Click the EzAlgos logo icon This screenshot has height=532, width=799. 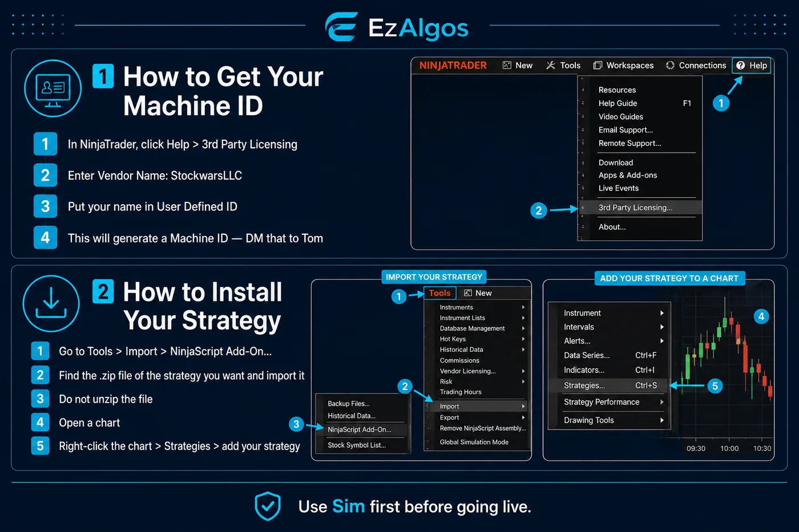coord(341,27)
